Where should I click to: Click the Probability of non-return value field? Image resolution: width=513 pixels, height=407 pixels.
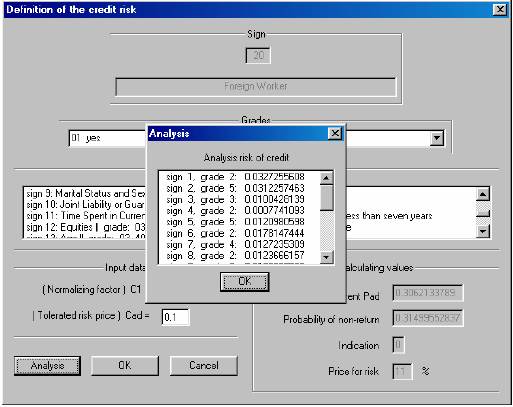[428, 318]
